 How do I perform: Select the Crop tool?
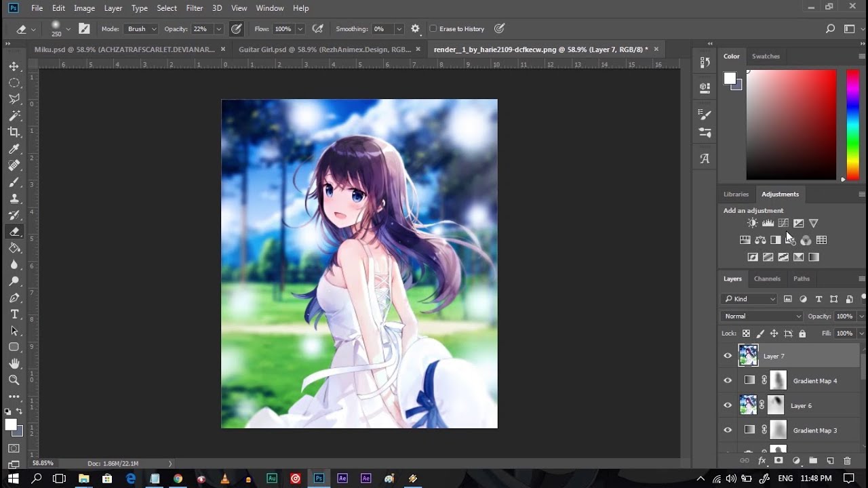[x=14, y=132]
